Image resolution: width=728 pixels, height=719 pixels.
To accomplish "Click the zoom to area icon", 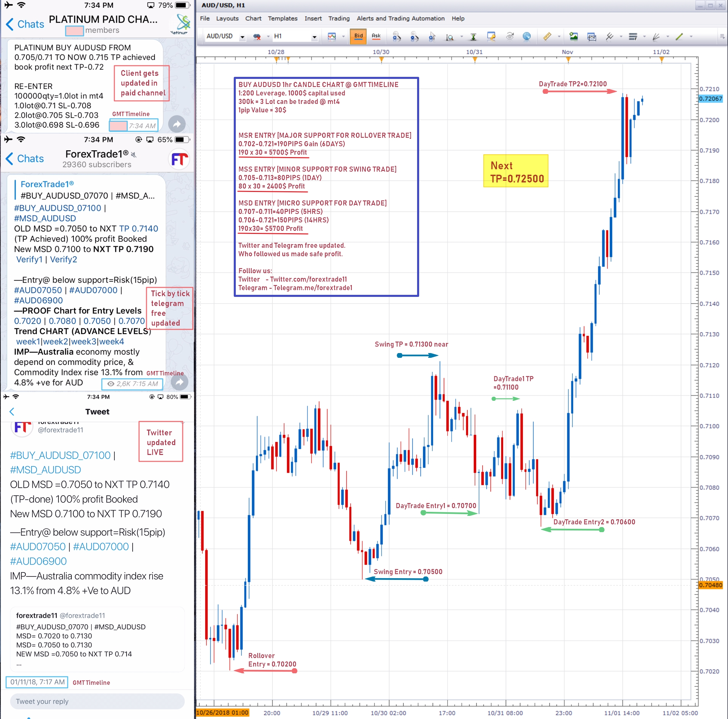I will point(450,37).
